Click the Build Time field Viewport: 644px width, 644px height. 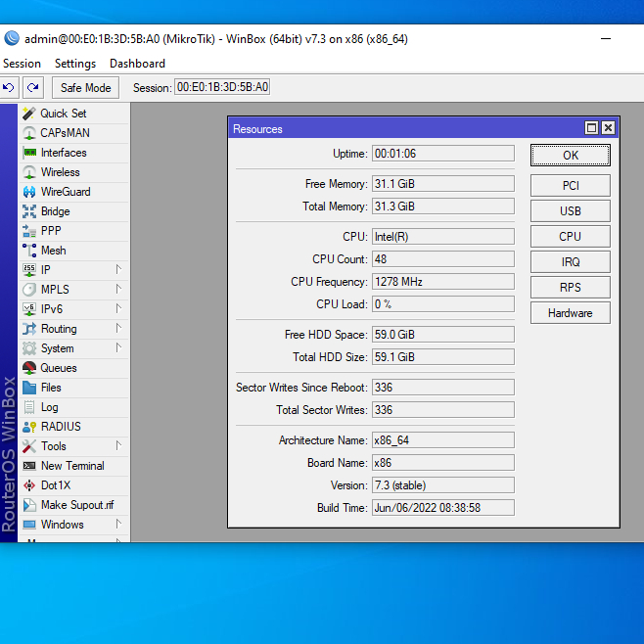(x=443, y=508)
